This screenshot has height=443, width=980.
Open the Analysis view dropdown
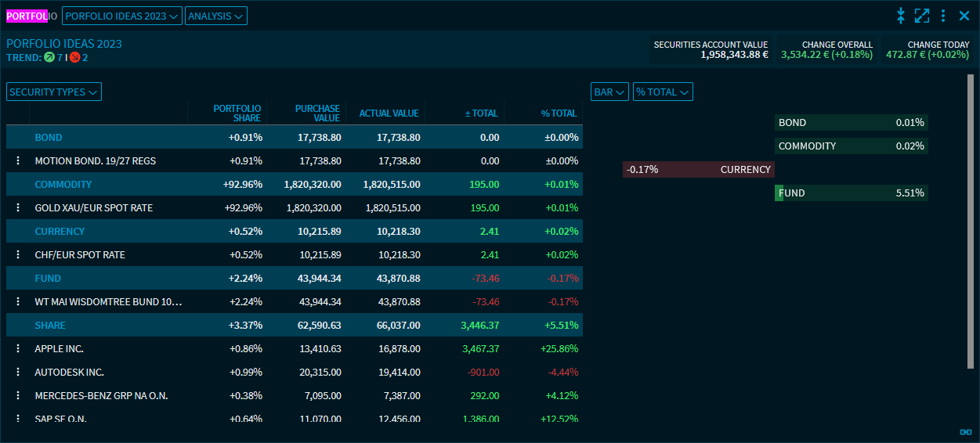(216, 16)
